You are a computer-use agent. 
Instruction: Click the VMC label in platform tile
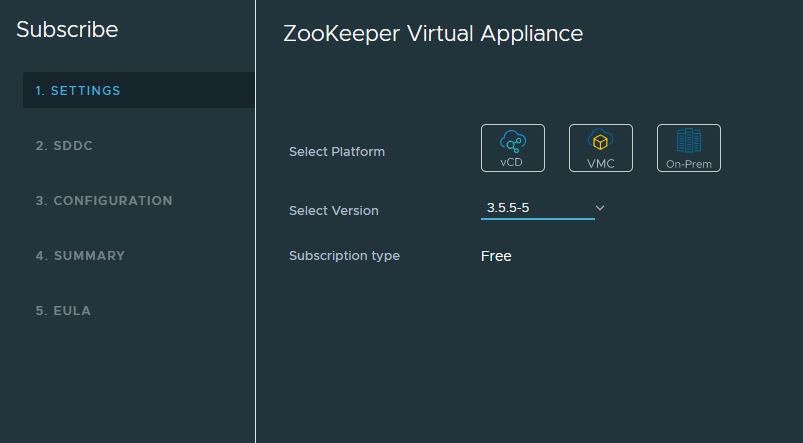pyautogui.click(x=600, y=163)
